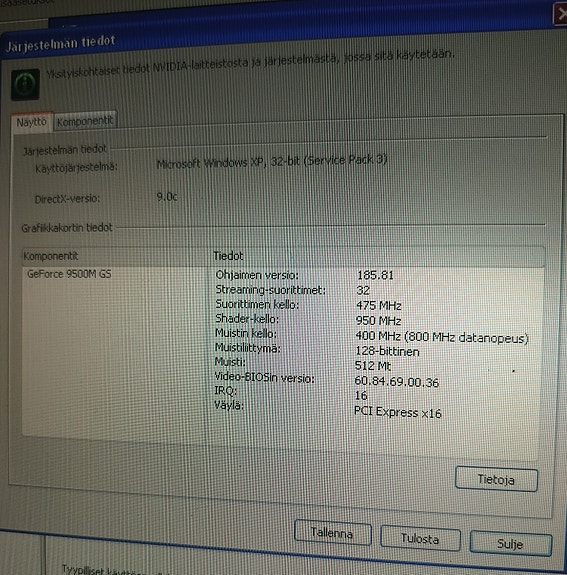The height and width of the screenshot is (575, 567).
Task: Select the Muisti 512 Mt row
Action: click(x=303, y=364)
